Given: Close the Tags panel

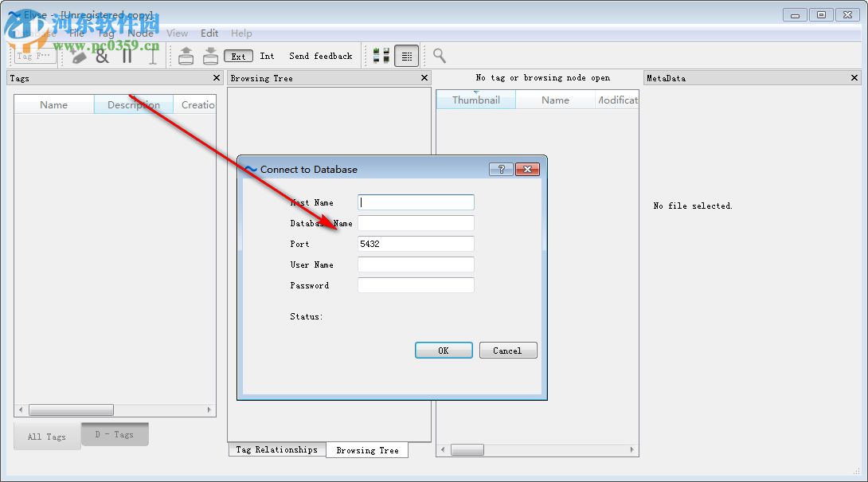Looking at the screenshot, I should click(x=217, y=77).
